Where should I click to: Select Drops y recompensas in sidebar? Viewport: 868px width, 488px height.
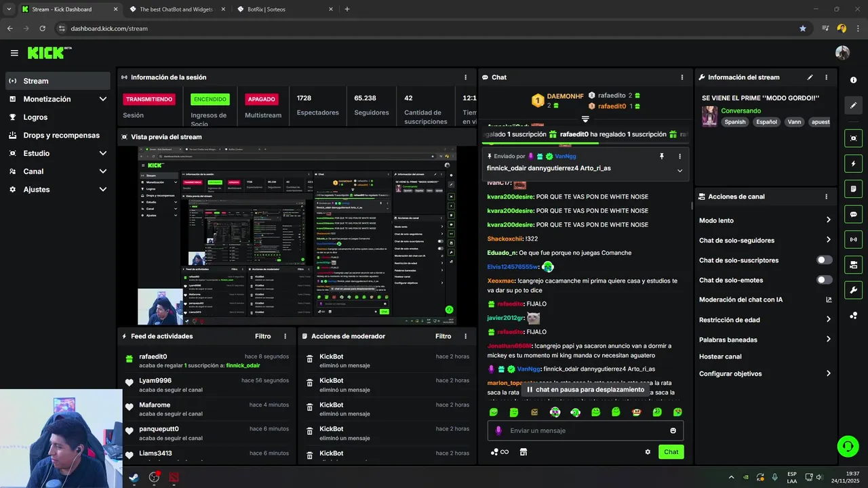pyautogui.click(x=58, y=136)
